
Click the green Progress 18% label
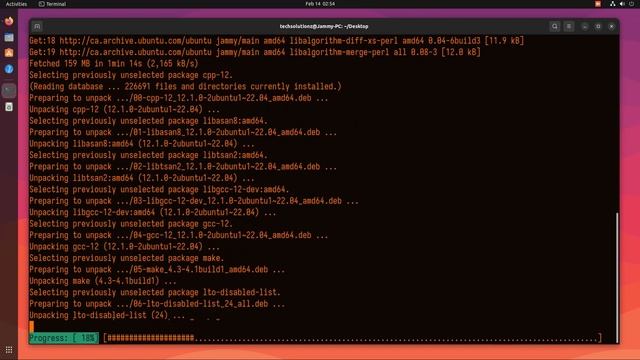tap(64, 338)
